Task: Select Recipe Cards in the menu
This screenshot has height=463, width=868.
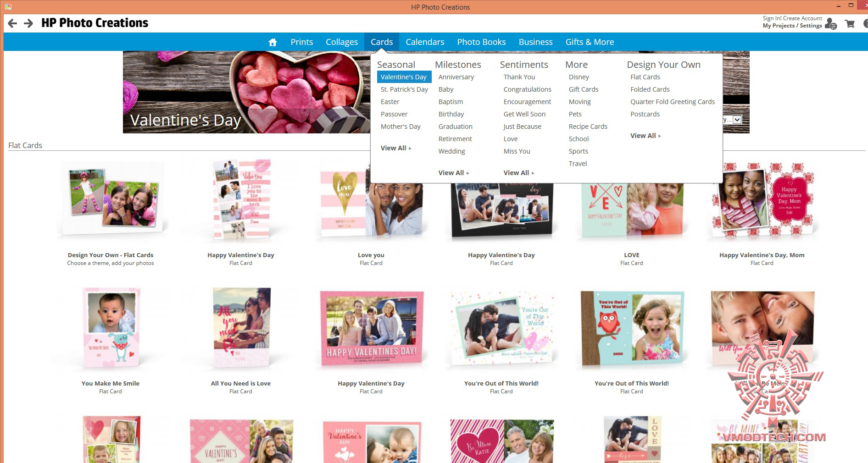Action: pyautogui.click(x=588, y=127)
